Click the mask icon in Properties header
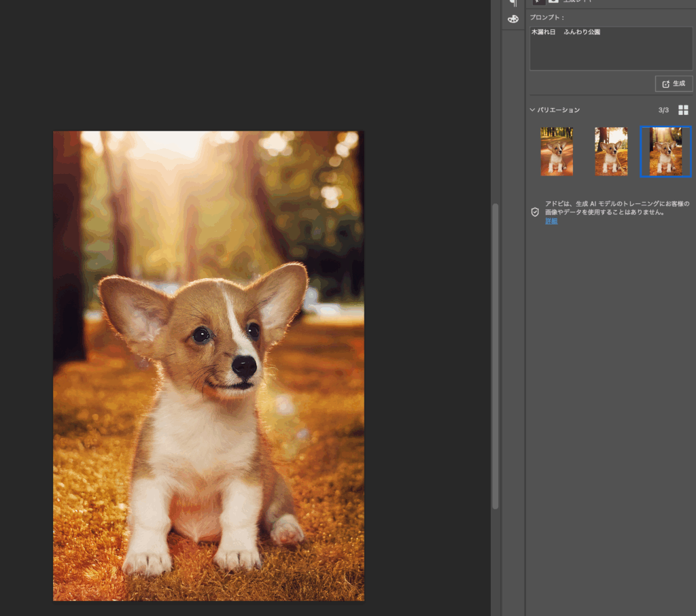 click(554, 2)
